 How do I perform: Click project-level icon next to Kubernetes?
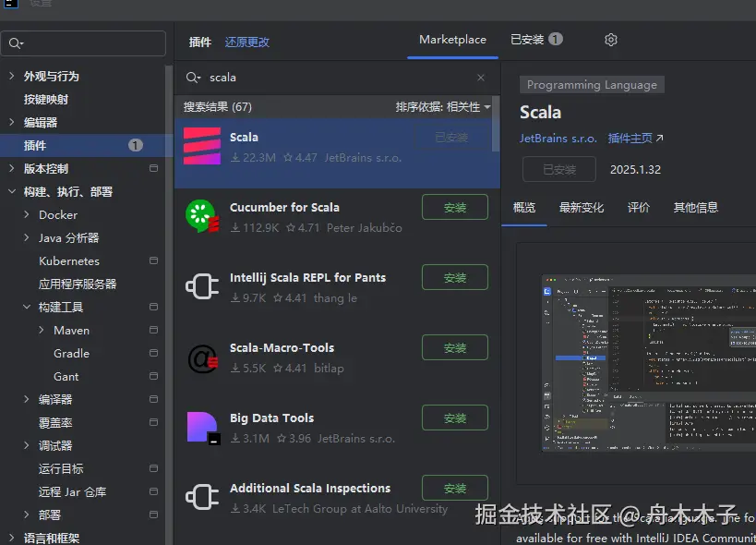[x=154, y=260]
